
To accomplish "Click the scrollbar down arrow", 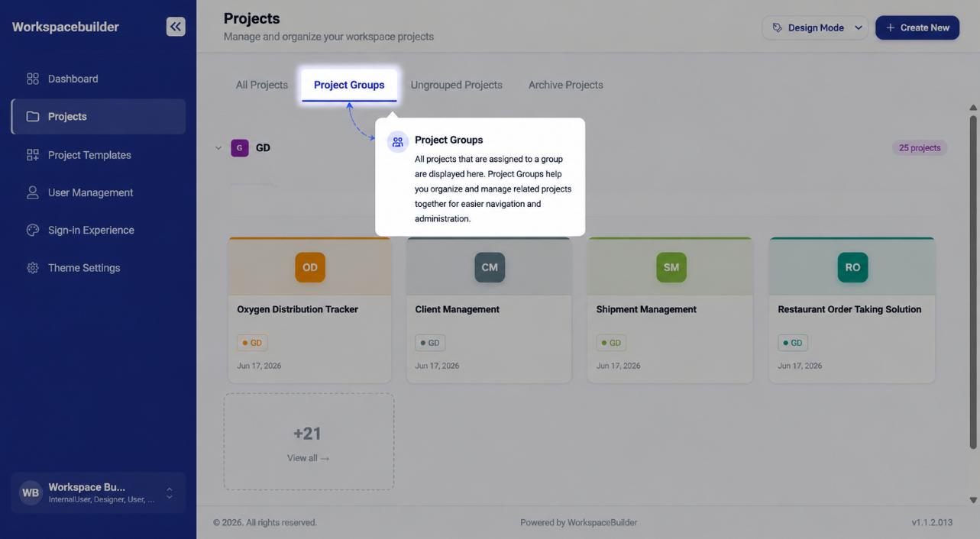I will 973,500.
